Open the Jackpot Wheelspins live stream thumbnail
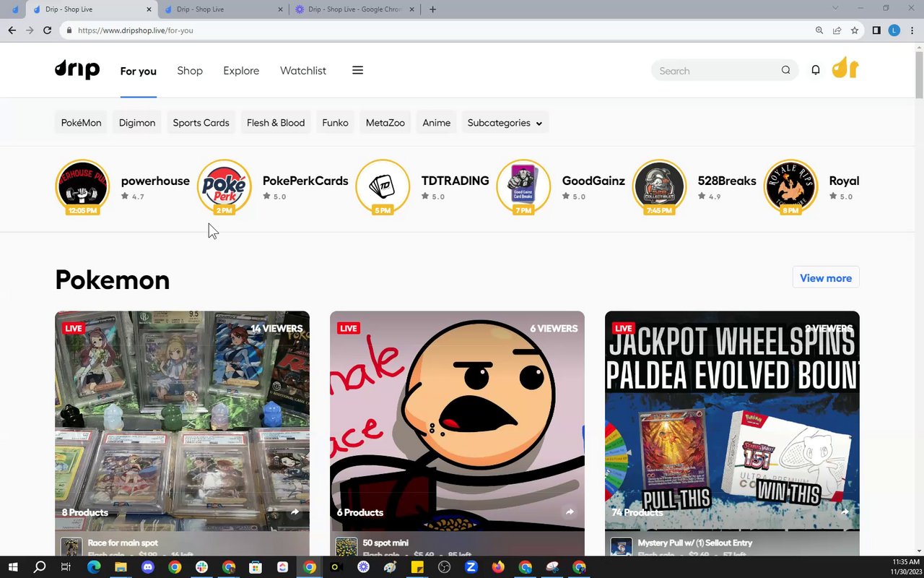The height and width of the screenshot is (578, 924). tap(732, 421)
